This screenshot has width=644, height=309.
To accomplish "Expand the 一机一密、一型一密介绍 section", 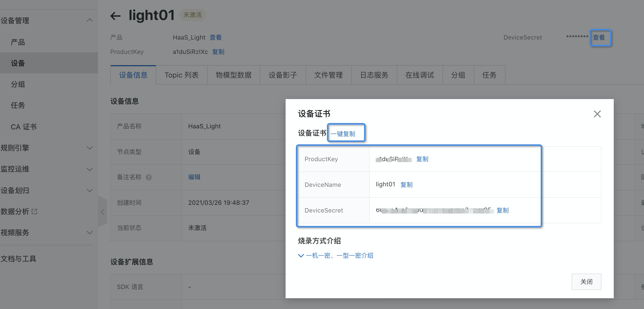I will tap(336, 256).
